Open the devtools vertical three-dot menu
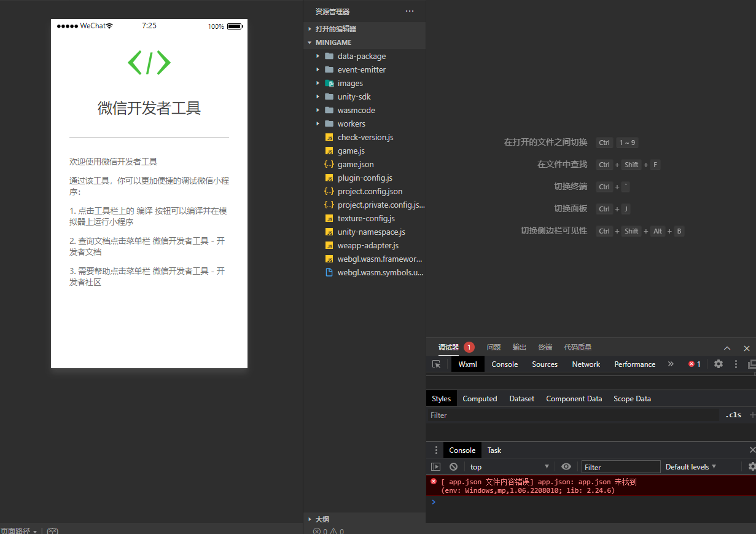The width and height of the screenshot is (756, 534). pyautogui.click(x=736, y=364)
